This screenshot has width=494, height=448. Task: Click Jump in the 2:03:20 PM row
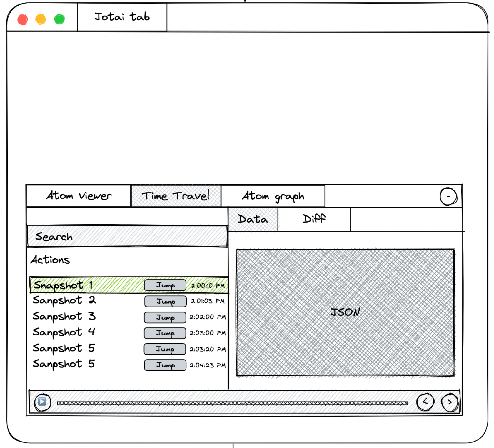pos(165,349)
